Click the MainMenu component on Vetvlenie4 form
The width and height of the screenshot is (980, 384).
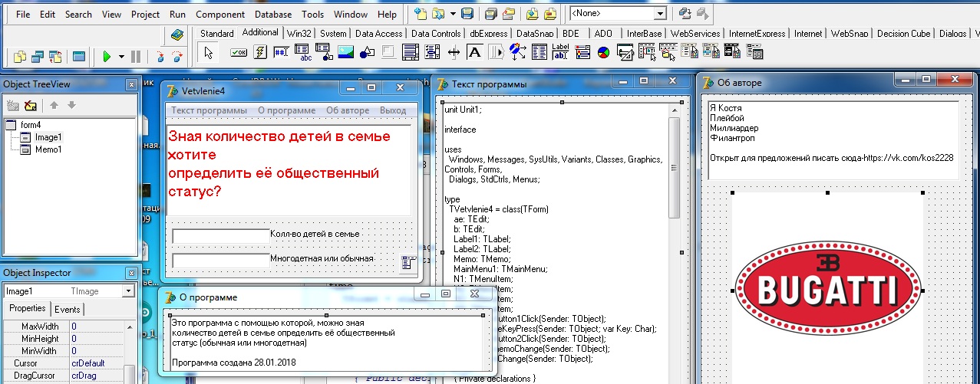pos(408,262)
